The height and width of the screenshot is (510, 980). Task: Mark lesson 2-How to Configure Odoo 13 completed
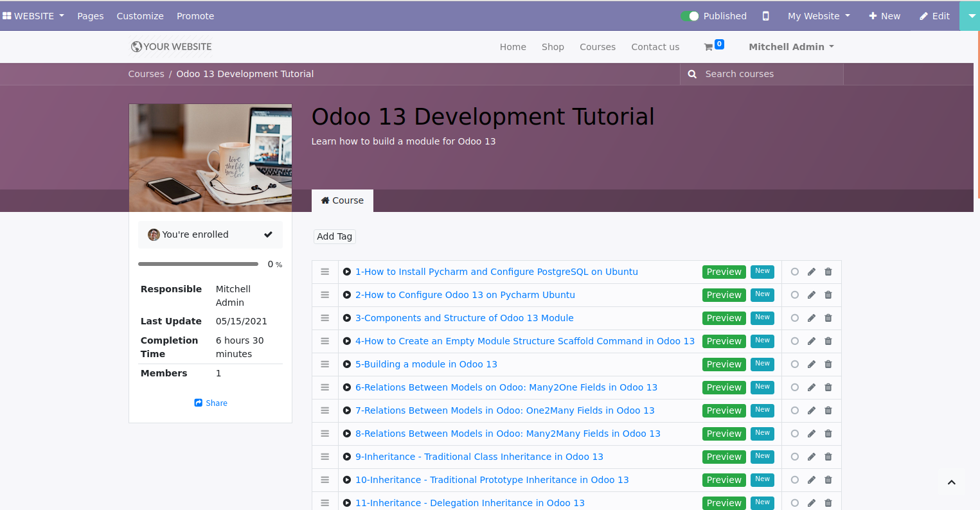tap(795, 295)
